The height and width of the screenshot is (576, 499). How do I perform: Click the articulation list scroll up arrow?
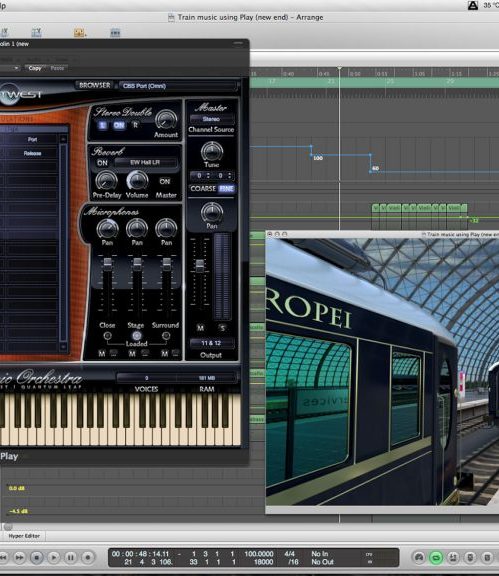(63, 139)
